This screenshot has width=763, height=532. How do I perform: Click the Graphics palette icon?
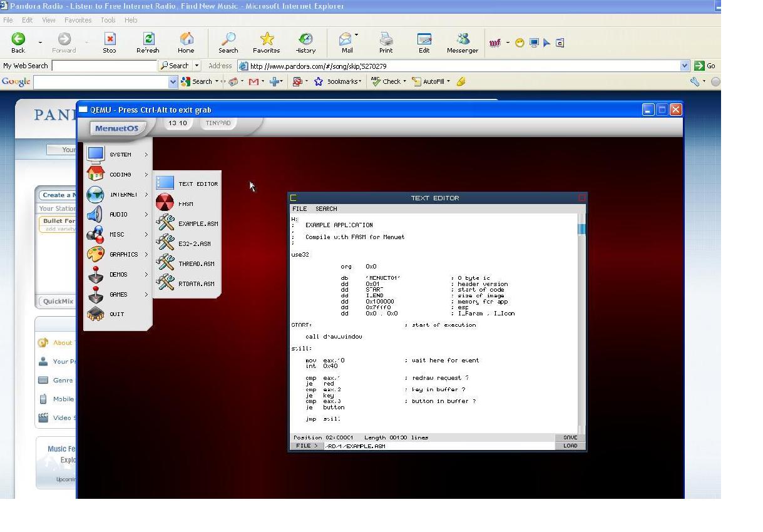(x=96, y=254)
